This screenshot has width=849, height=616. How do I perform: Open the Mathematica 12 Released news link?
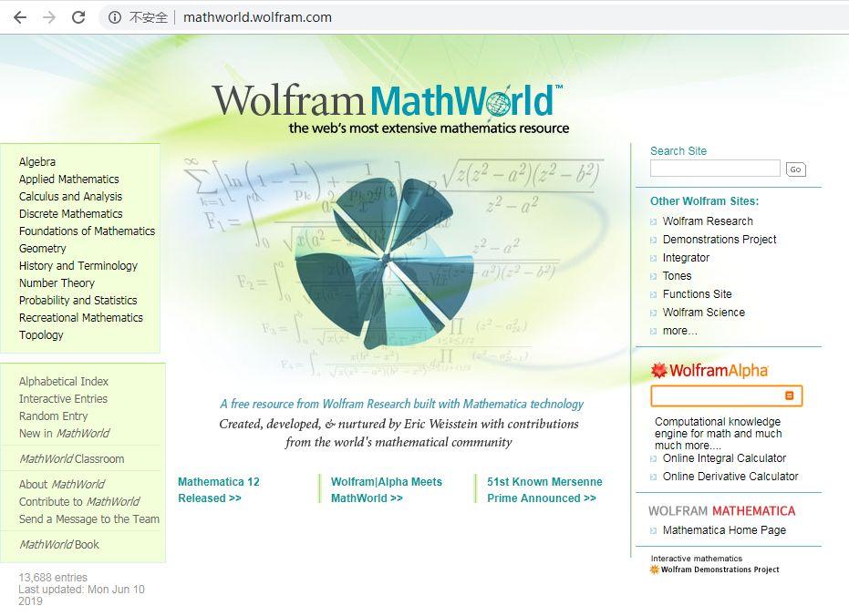click(219, 489)
